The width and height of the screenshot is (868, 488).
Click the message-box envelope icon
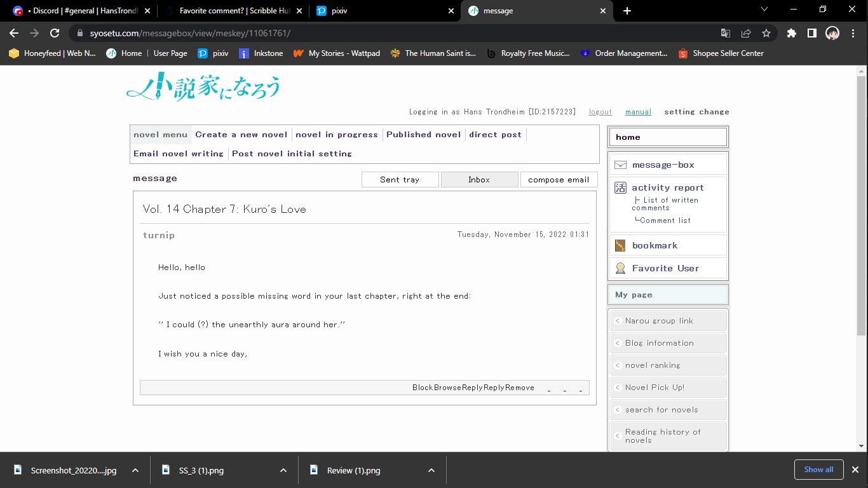pos(620,165)
